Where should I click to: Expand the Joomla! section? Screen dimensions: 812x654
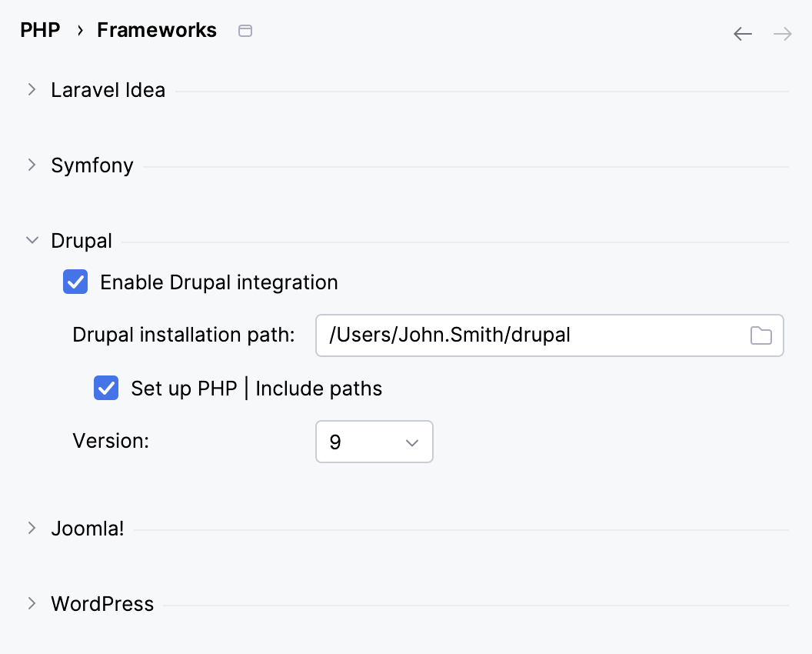pos(32,528)
